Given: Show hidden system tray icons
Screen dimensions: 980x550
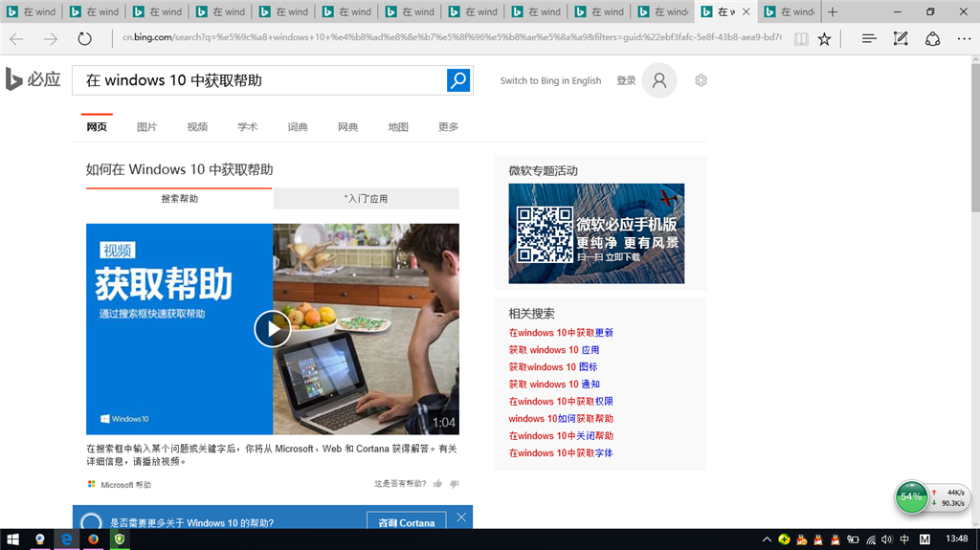Looking at the screenshot, I should pyautogui.click(x=767, y=539).
